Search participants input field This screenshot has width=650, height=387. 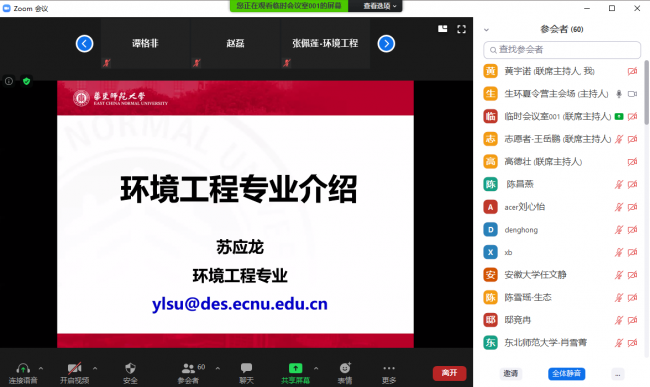pyautogui.click(x=562, y=50)
